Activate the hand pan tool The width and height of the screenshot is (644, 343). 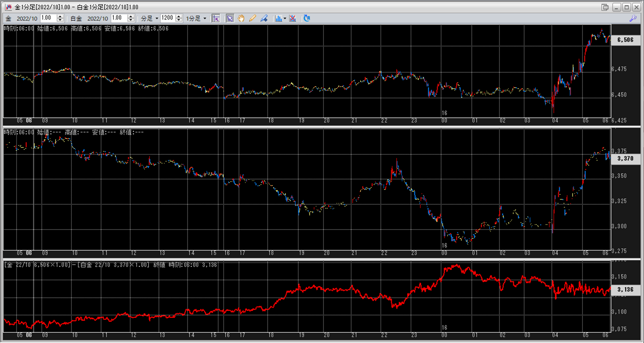pyautogui.click(x=241, y=18)
